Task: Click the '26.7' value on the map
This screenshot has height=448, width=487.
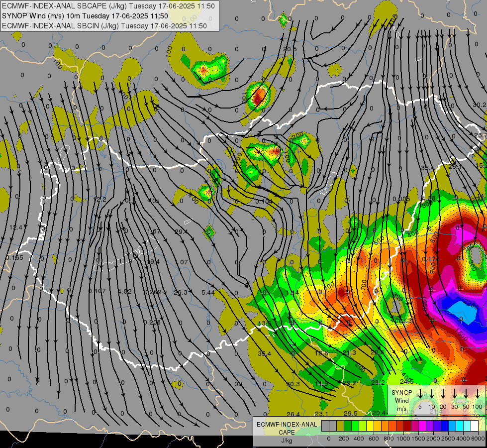Action: 481,135
